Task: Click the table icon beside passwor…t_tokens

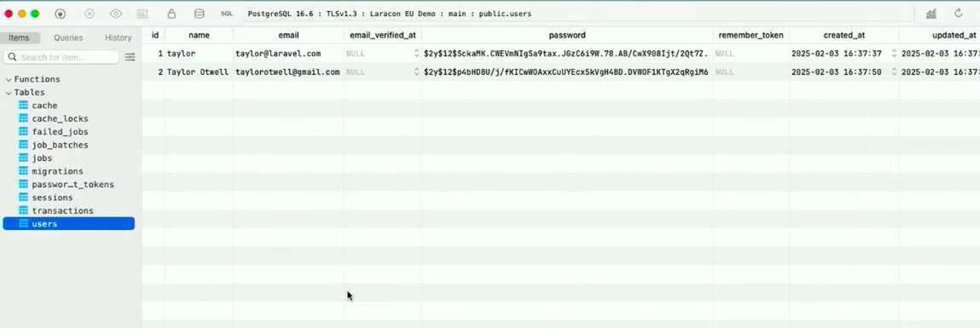Action: tap(24, 184)
